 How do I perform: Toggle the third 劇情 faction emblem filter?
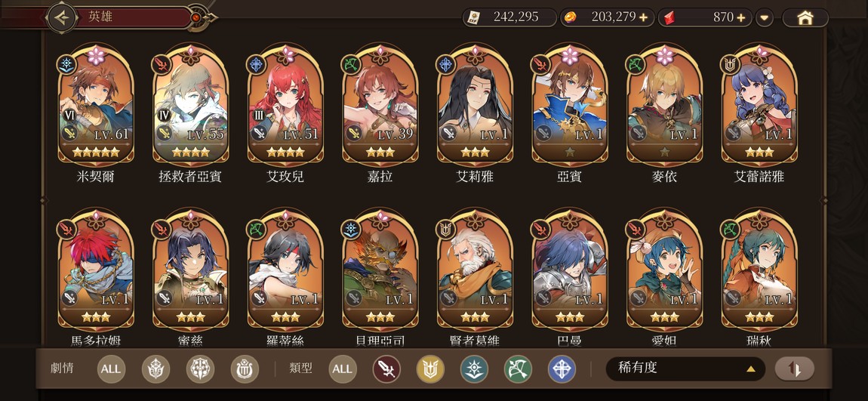245,369
